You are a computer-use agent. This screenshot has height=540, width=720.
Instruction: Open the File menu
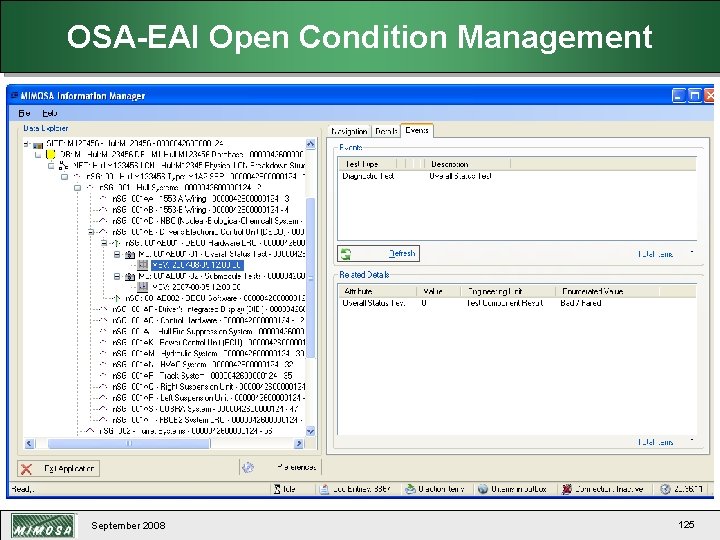click(24, 113)
